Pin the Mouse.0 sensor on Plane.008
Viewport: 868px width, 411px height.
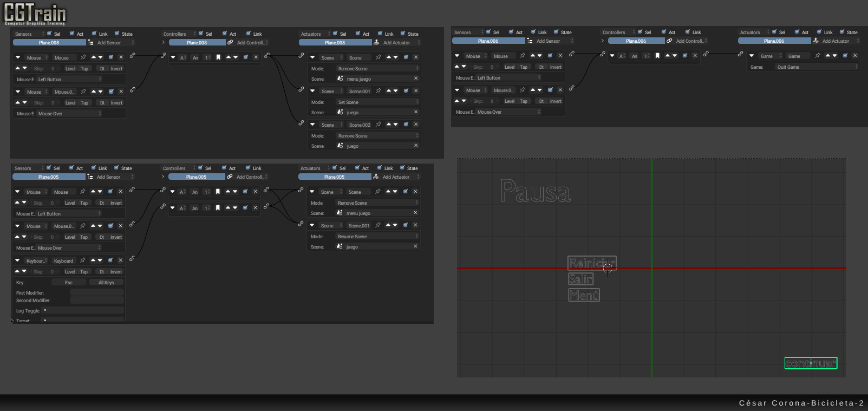[83, 92]
